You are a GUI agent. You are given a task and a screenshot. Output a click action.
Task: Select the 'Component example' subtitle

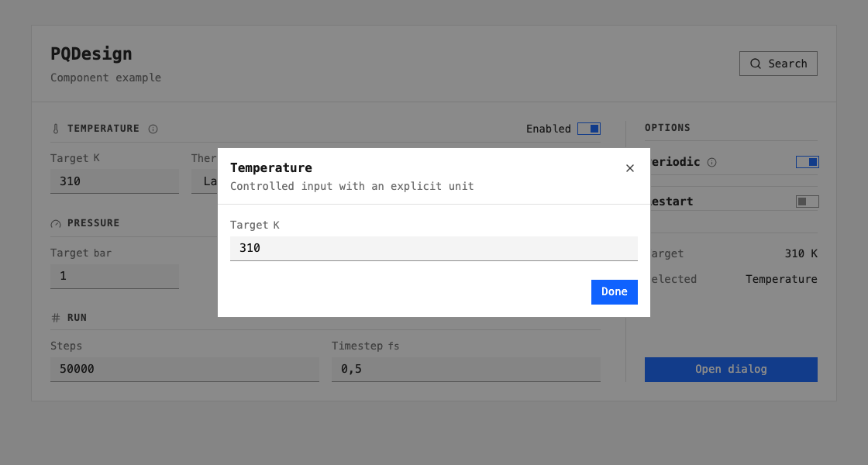point(105,77)
